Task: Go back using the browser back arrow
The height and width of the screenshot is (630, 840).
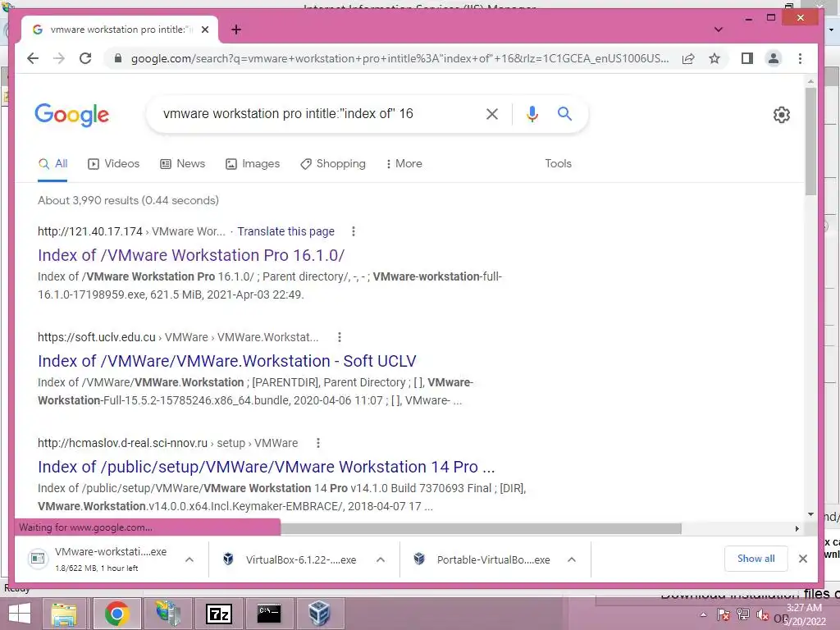Action: point(33,58)
